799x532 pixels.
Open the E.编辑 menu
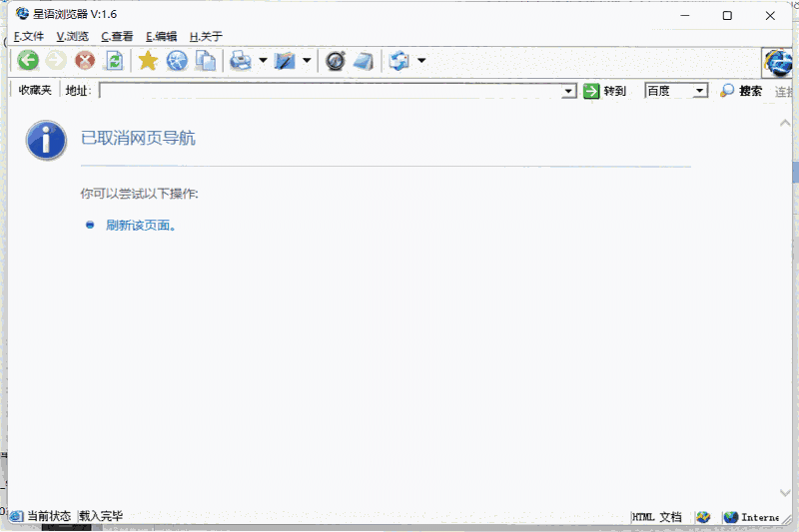(161, 37)
